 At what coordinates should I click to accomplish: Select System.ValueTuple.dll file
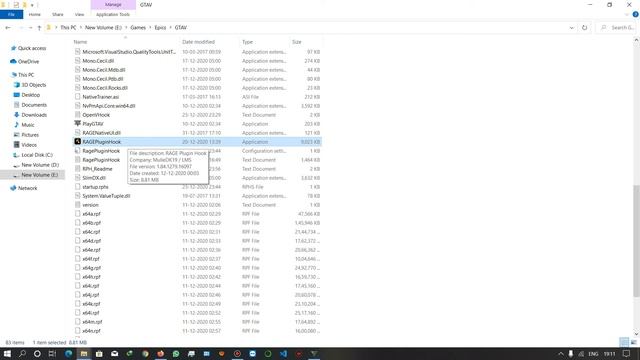click(x=106, y=196)
